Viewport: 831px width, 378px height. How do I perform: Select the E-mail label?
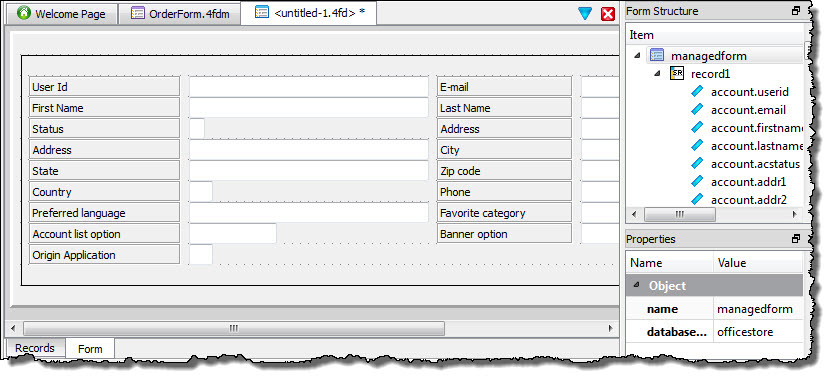click(504, 86)
